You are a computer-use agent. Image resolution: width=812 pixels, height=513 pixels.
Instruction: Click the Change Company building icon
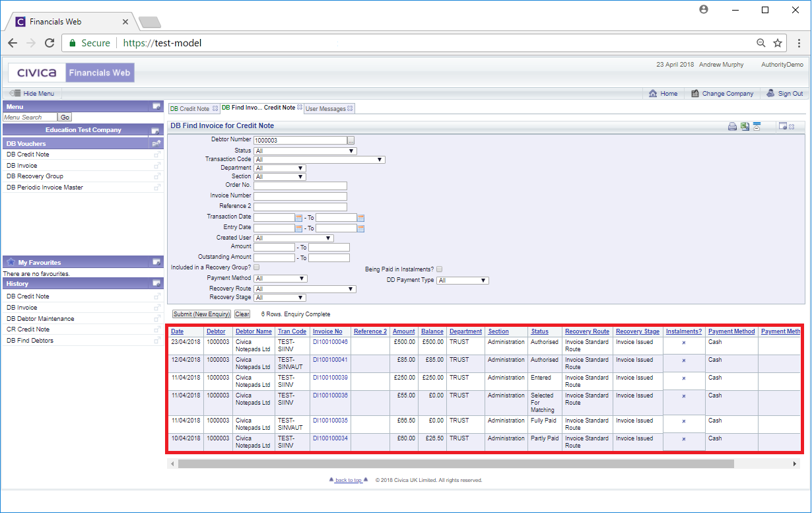695,94
